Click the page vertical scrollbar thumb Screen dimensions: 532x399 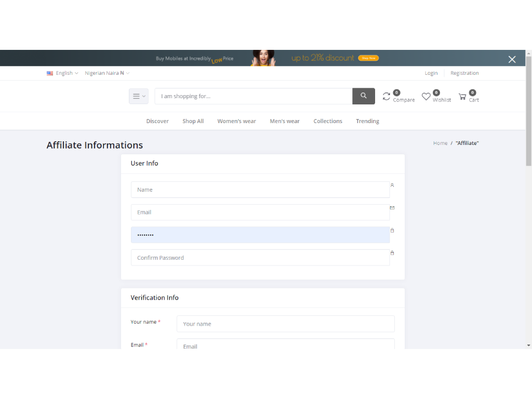pyautogui.click(x=528, y=109)
